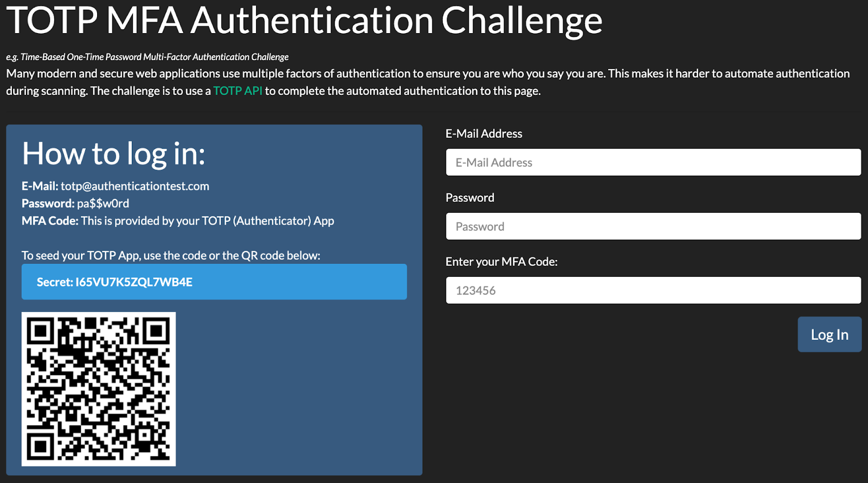This screenshot has height=483, width=868.
Task: Click the bold "MFA Code:" instruction label
Action: coord(50,221)
